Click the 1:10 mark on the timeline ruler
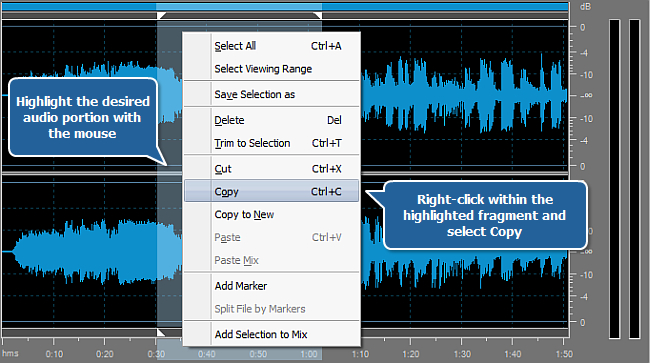Viewport: 650px width, 363px height. pos(360,354)
